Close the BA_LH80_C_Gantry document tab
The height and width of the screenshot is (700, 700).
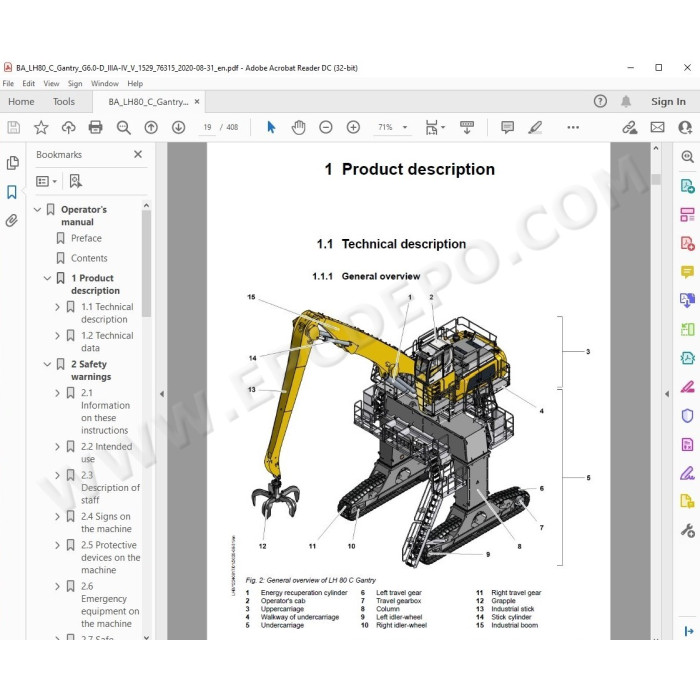[197, 102]
